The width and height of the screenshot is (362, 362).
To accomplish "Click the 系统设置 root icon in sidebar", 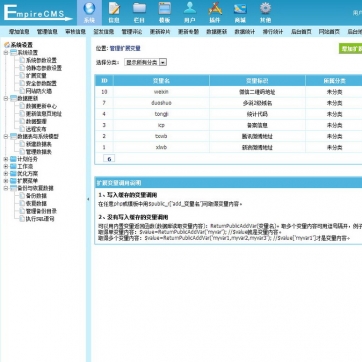I will 7,45.
